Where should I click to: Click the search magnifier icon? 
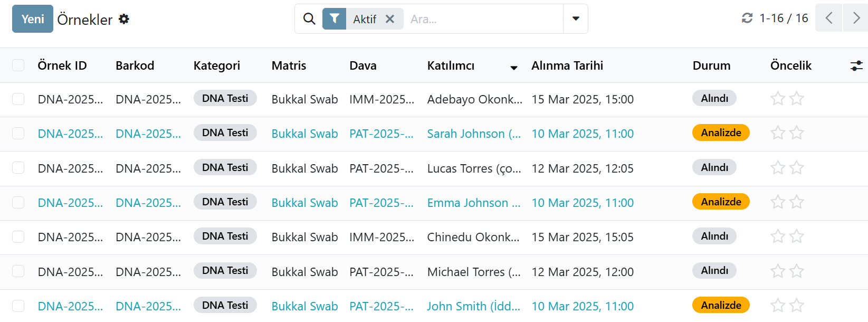[309, 19]
